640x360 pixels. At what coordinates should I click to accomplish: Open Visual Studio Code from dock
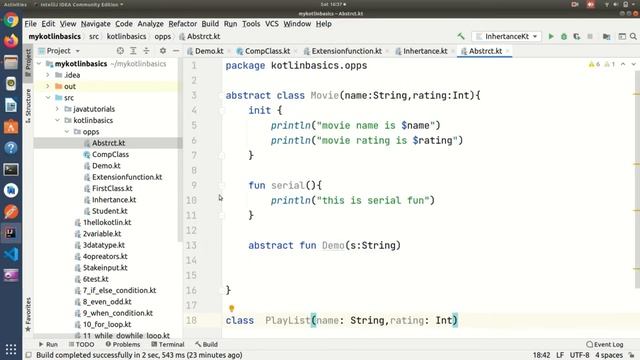click(11, 254)
